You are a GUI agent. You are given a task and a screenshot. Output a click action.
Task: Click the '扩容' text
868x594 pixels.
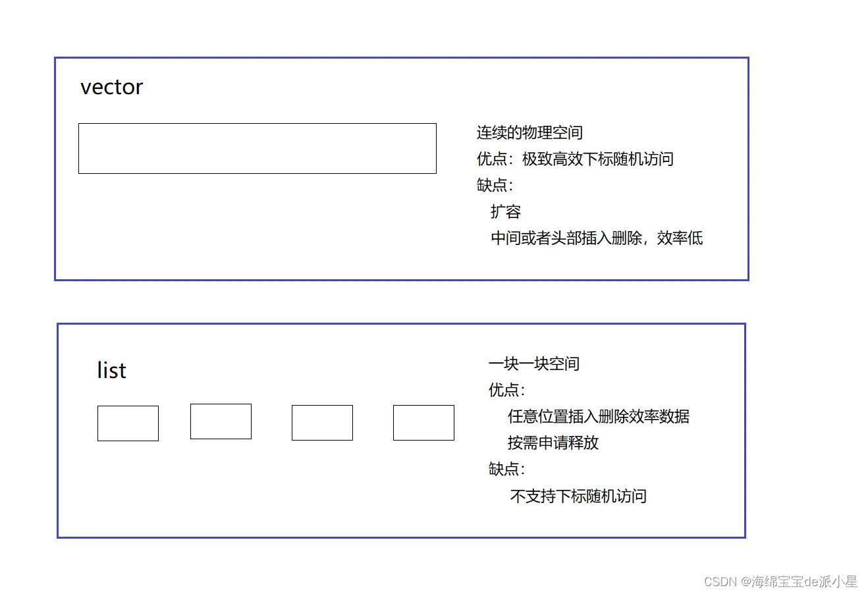coord(506,211)
